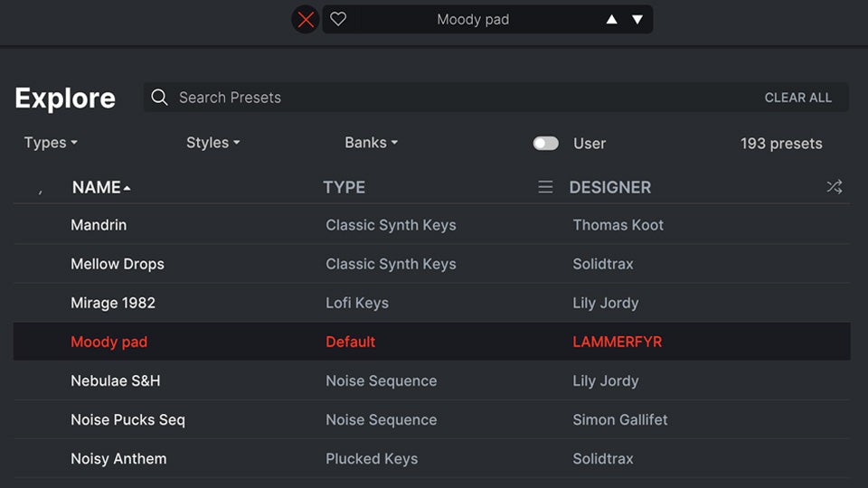The height and width of the screenshot is (488, 868).
Task: Sort the list by the TYPE column
Action: (344, 188)
